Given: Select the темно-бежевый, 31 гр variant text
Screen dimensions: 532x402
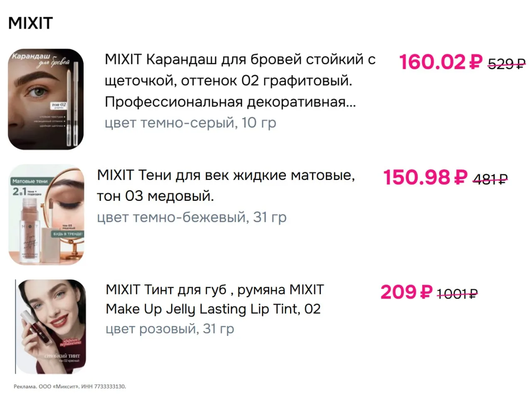Looking at the screenshot, I should coord(192,217).
